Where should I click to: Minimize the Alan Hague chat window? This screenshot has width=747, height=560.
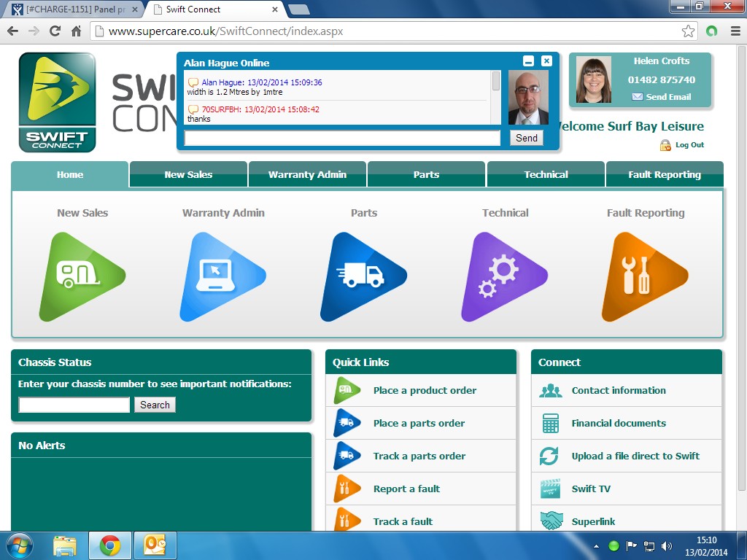click(529, 61)
